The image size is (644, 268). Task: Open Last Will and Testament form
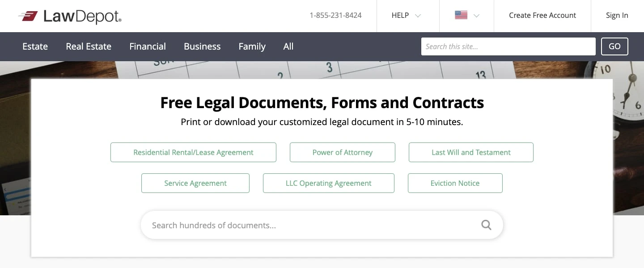(x=471, y=152)
